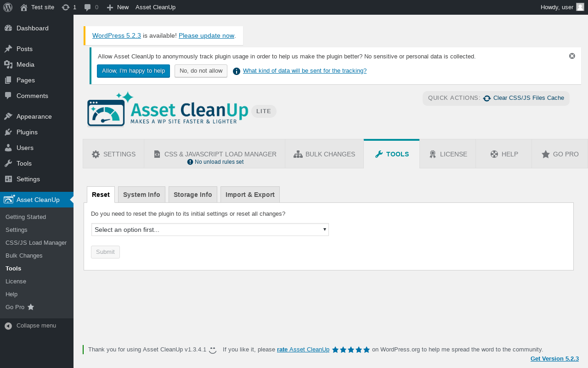Open the License tab
Screen dimensions: 588x368
tap(448, 154)
